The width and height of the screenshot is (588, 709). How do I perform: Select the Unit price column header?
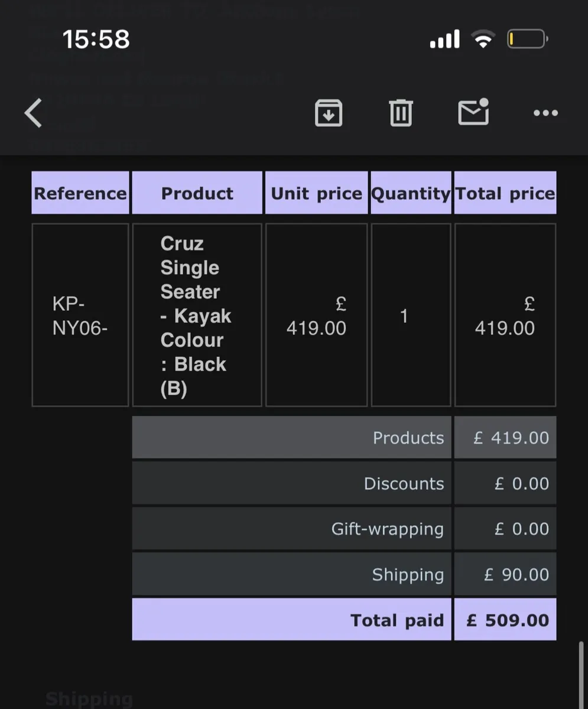point(316,193)
